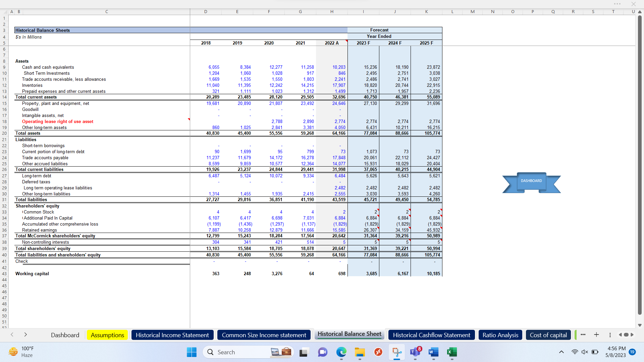The image size is (644, 362).
Task: Open Microsoft Teams showing 8 notifications
Action: click(415, 352)
